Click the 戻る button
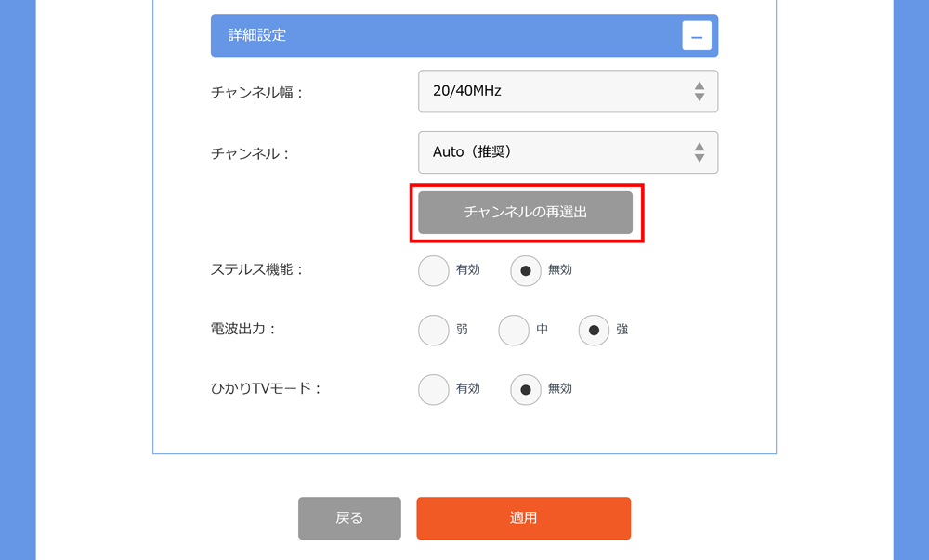The width and height of the screenshot is (929, 560). tap(349, 518)
